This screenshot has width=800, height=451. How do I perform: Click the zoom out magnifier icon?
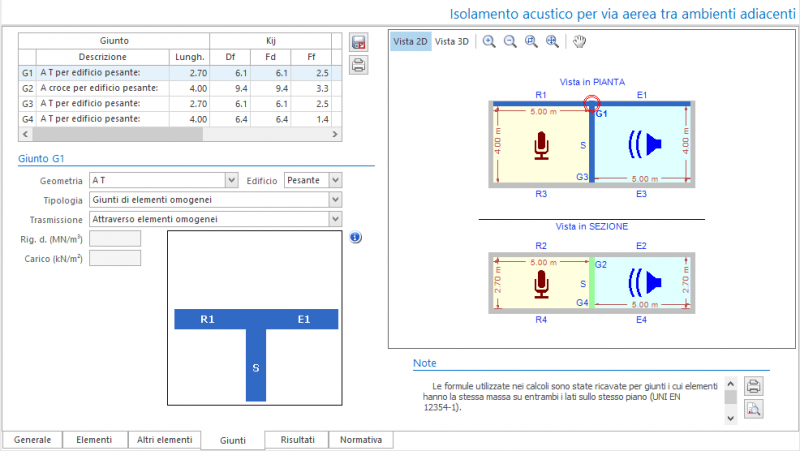tap(510, 41)
